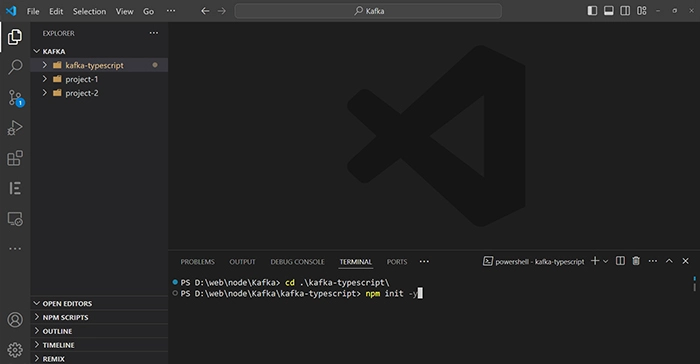Collapse the KAFKA root folder section
Screen dimensions: 700x364
[99, 51]
